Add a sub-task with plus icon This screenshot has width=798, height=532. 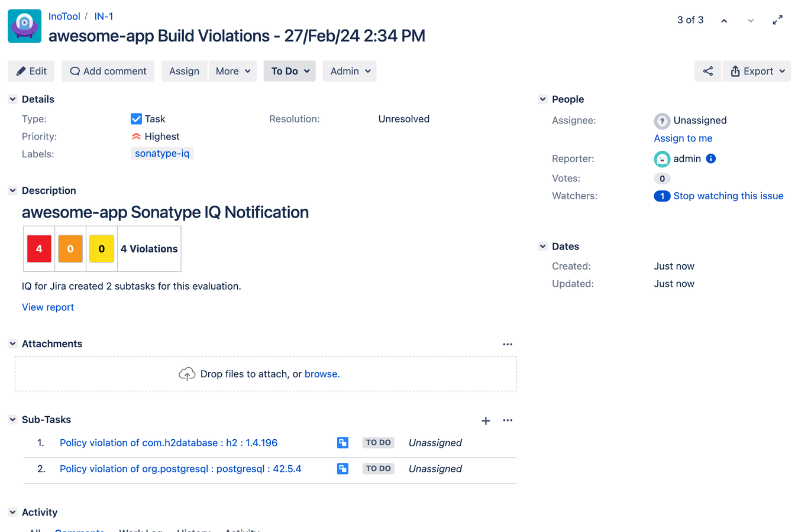[486, 421]
